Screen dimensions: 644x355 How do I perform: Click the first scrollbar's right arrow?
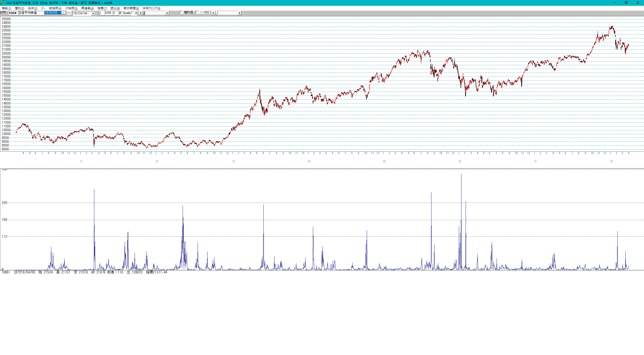[167, 13]
